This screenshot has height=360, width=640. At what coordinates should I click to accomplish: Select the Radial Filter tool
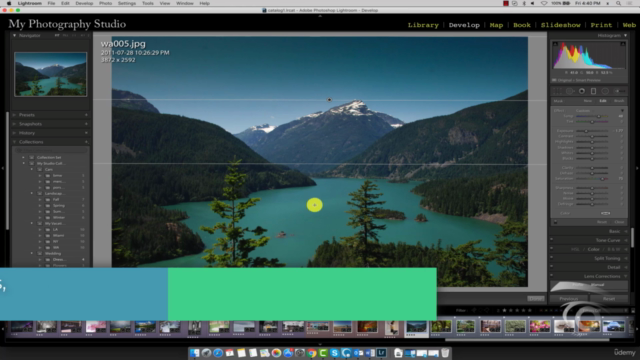pyautogui.click(x=605, y=91)
